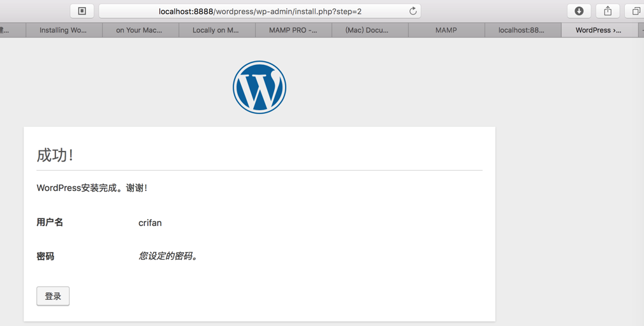Show all tabs overview icon

[635, 11]
